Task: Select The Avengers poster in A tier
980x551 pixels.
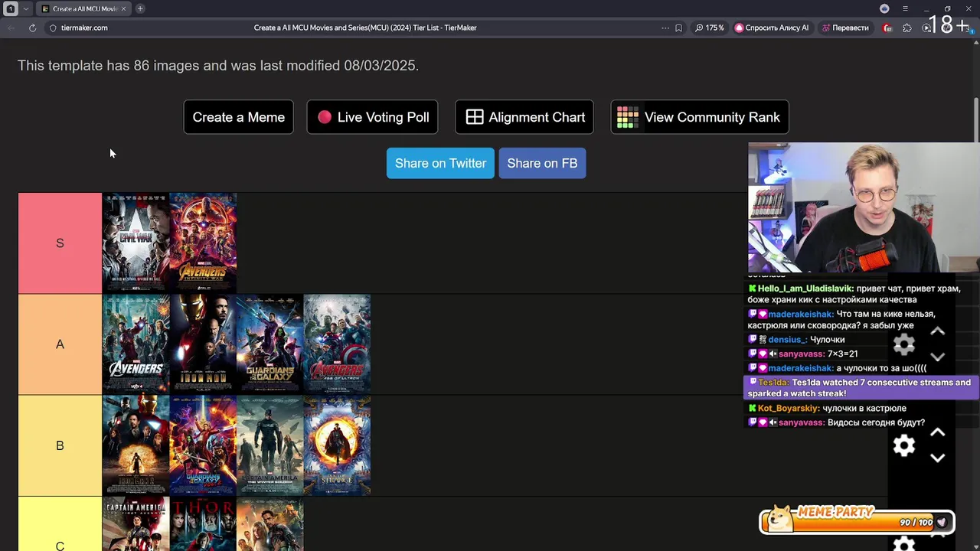Action: pos(136,344)
